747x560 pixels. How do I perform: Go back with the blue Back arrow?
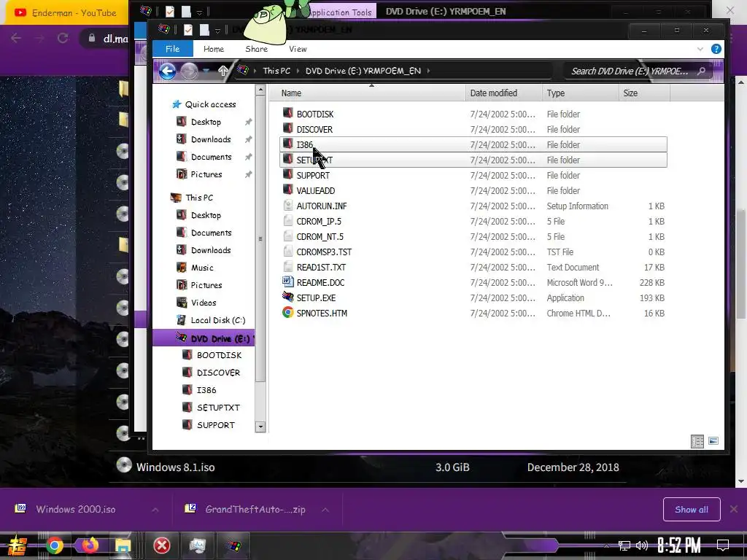(167, 71)
